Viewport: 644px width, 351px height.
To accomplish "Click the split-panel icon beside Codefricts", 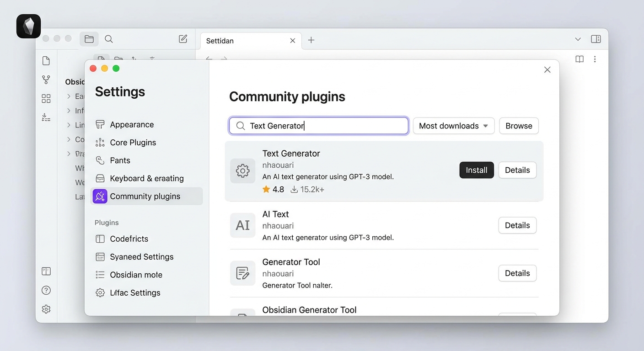I will pos(100,239).
